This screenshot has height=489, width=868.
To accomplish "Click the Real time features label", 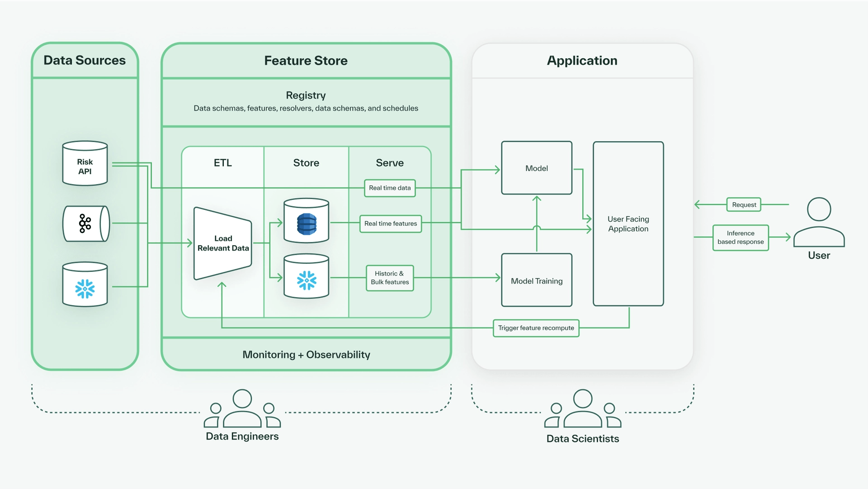I will (x=391, y=224).
